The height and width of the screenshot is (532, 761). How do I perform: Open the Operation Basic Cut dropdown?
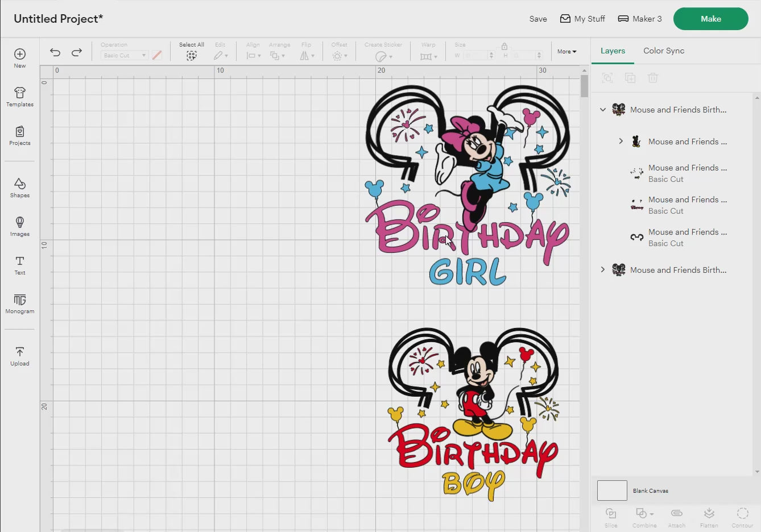(124, 55)
